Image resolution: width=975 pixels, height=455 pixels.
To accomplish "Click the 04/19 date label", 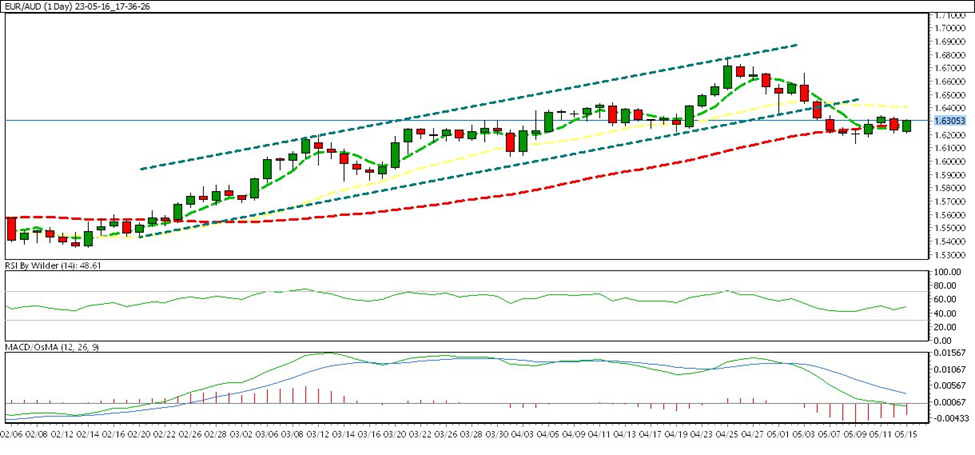I will coord(675,434).
